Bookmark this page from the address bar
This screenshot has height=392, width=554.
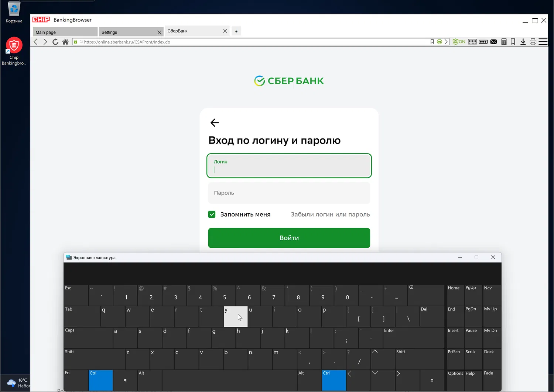pyautogui.click(x=432, y=42)
